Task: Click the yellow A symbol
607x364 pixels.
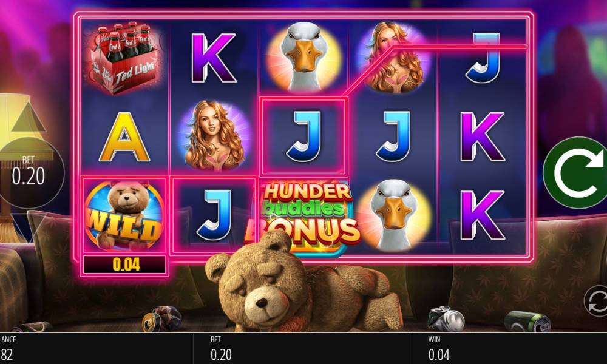Action: (x=124, y=136)
